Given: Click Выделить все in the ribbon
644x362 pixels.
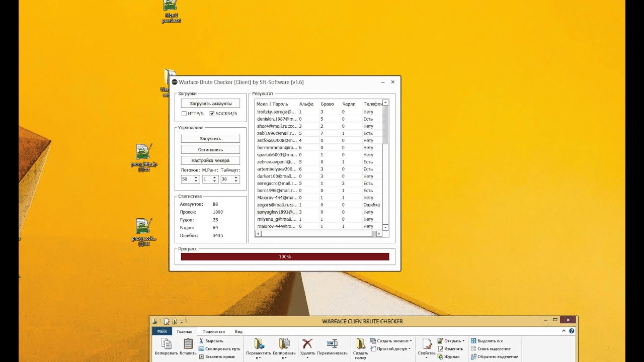Looking at the screenshot, I should coord(487,341).
